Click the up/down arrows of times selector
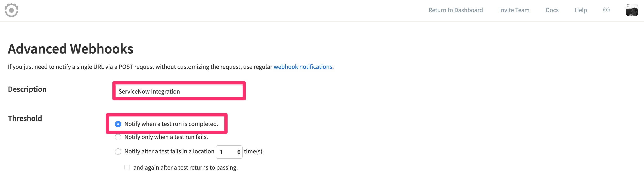Image resolution: width=644 pixels, height=186 pixels. click(x=239, y=152)
